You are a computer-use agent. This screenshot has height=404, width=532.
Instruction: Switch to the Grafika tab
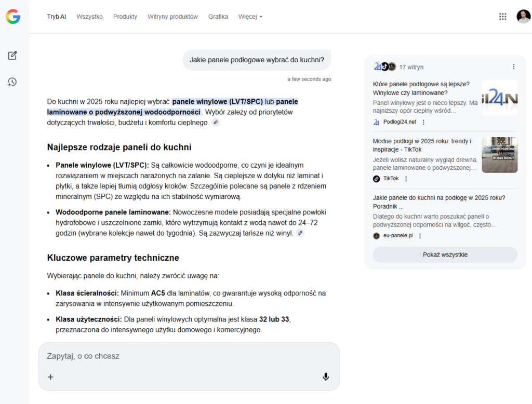click(x=218, y=17)
